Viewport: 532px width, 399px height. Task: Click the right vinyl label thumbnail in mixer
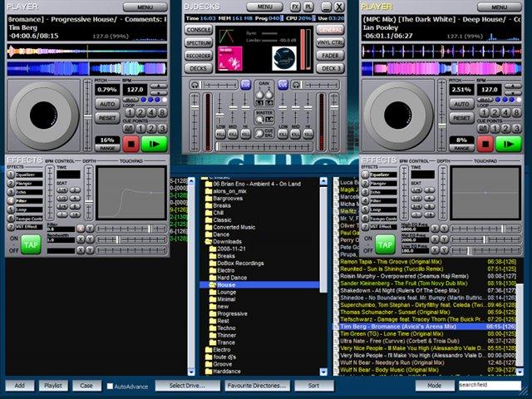coord(284,58)
